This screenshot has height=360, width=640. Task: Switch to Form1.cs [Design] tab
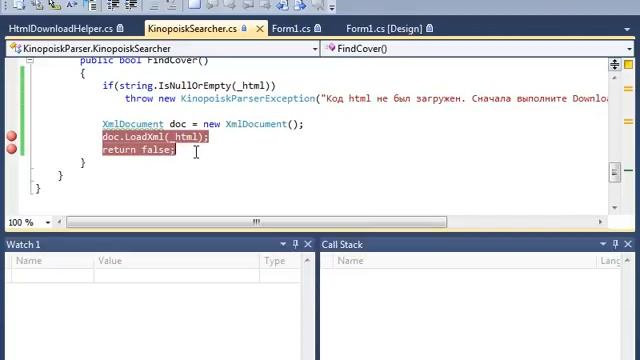384,29
